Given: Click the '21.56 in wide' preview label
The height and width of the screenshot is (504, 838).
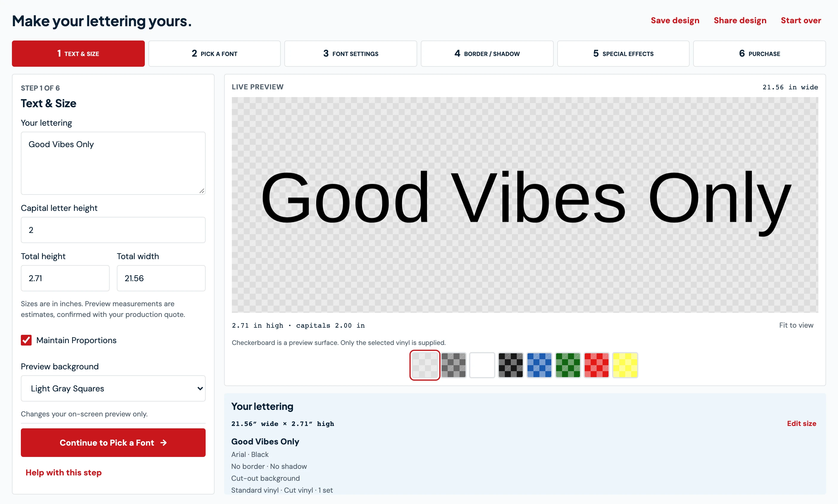Looking at the screenshot, I should (790, 87).
